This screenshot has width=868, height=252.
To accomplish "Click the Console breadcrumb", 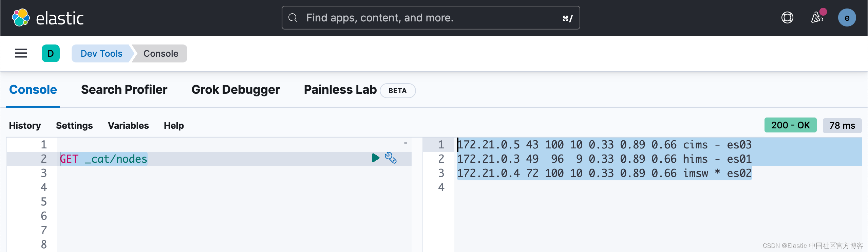I will pyautogui.click(x=161, y=53).
